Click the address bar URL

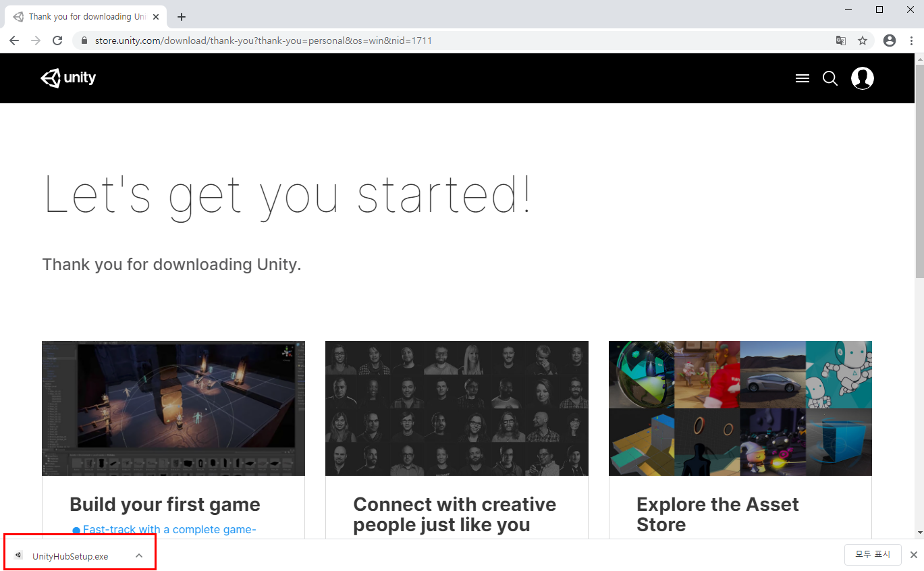click(263, 40)
